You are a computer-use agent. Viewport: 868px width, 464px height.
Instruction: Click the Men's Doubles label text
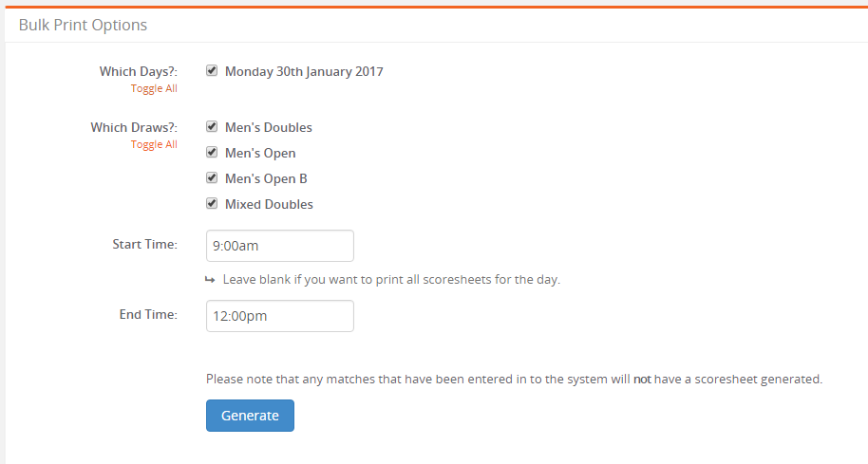coord(269,127)
